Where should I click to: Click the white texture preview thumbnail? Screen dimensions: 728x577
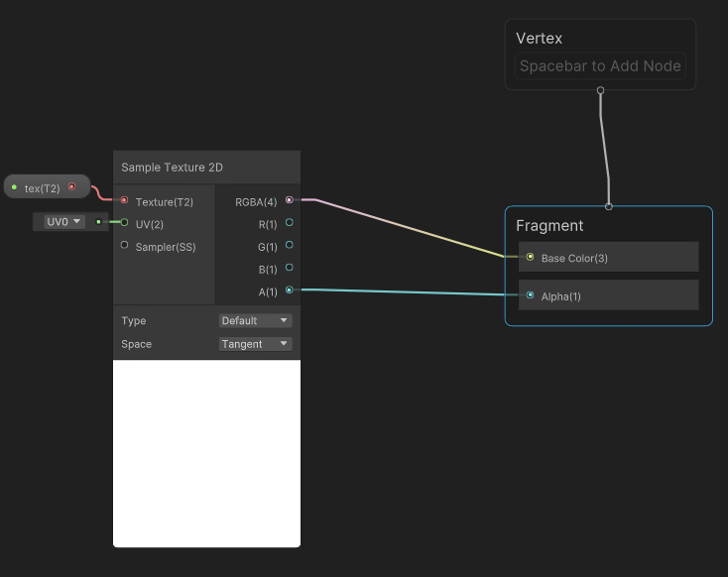click(x=206, y=453)
